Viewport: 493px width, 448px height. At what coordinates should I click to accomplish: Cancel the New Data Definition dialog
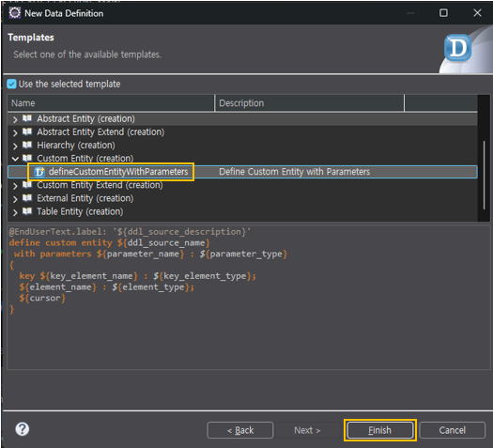[x=452, y=430]
